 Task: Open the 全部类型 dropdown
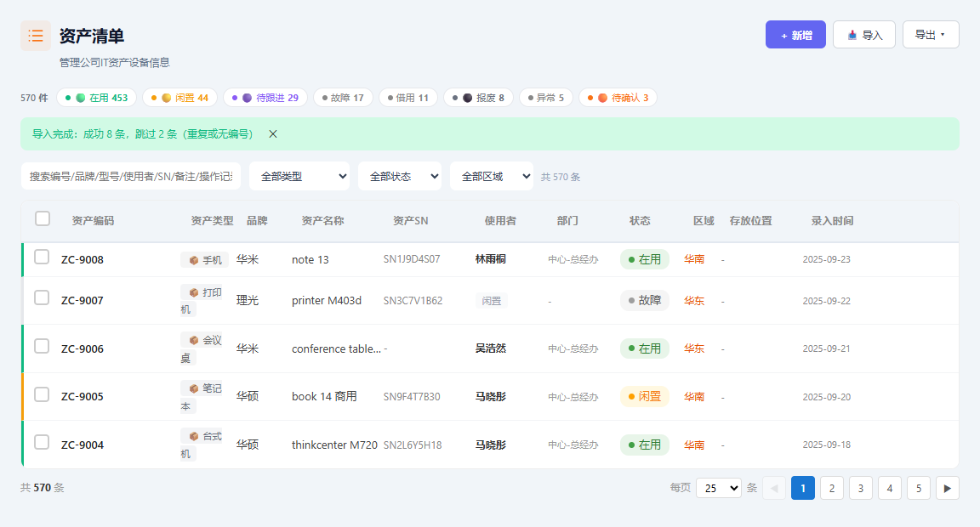tap(299, 177)
